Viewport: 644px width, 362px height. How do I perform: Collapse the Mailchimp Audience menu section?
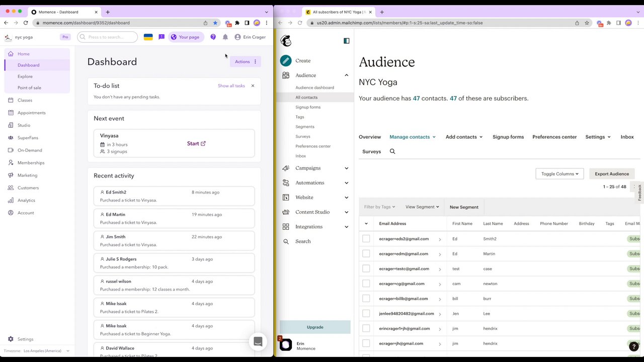pos(347,75)
